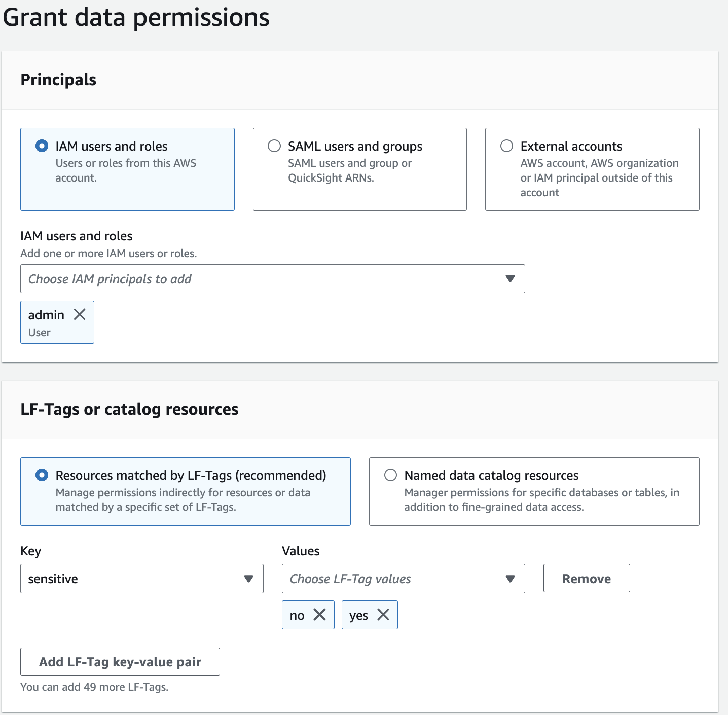Click the 'yes' value chip label
Screen dimensions: 728x715
pos(358,615)
